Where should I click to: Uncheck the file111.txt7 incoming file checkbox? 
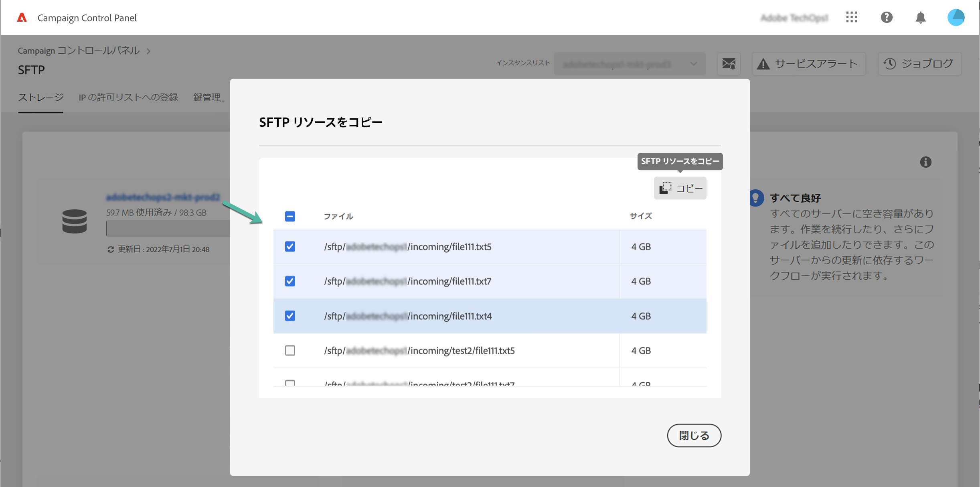290,281
